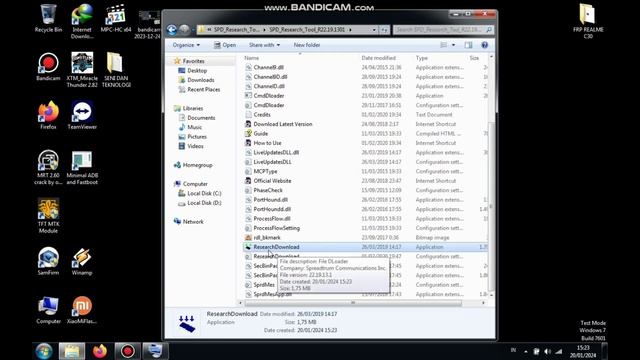Open the change view options dropdown

pos(453,45)
